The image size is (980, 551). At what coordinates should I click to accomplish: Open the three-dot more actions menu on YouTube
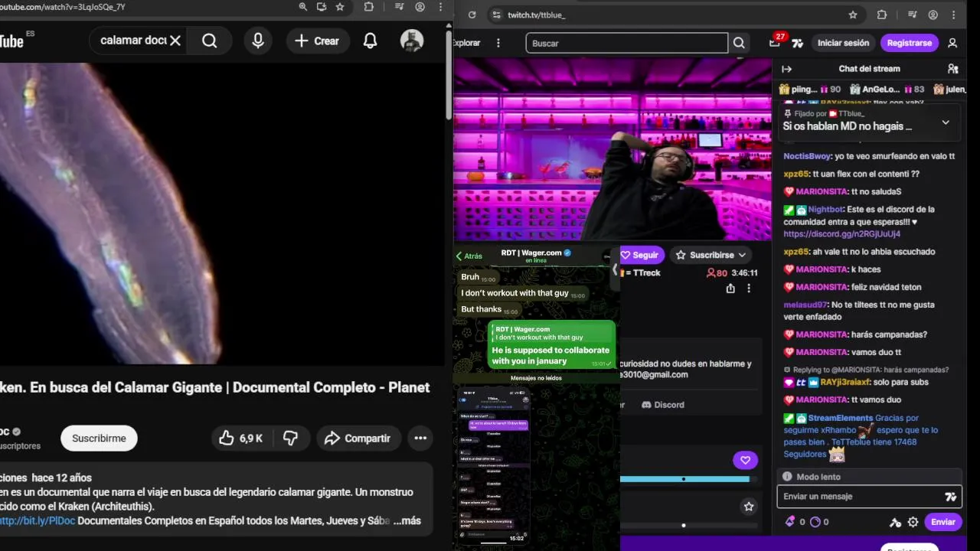(x=420, y=438)
